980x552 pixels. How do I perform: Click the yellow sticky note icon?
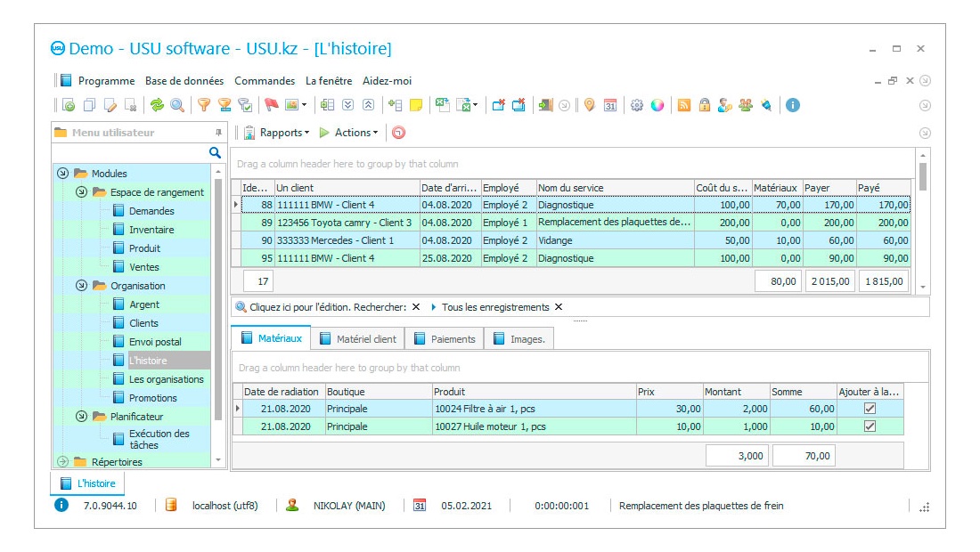[415, 105]
